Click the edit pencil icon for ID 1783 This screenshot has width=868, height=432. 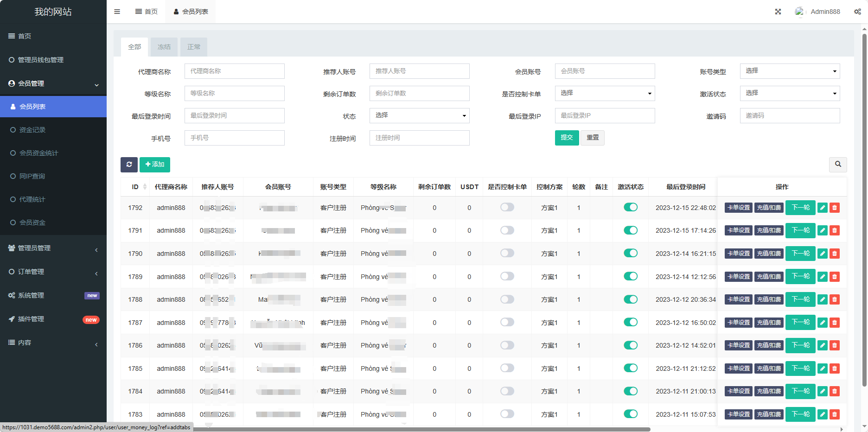823,414
